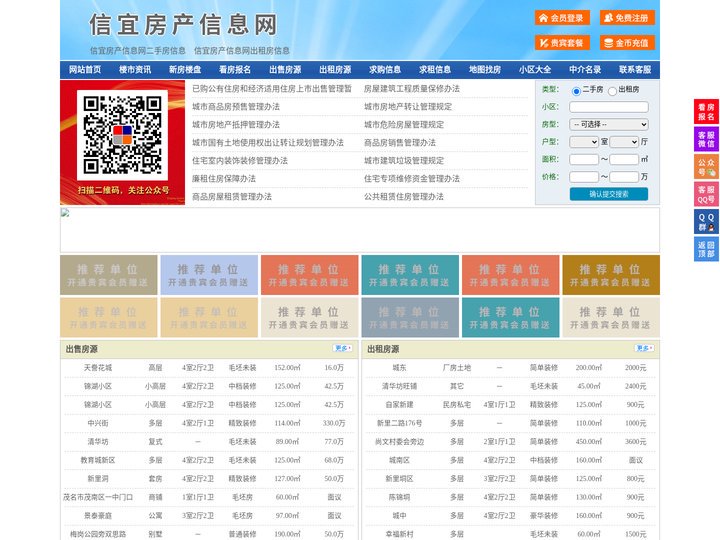
Task: Open the 教育城新区 sale listing
Action: [x=98, y=460]
